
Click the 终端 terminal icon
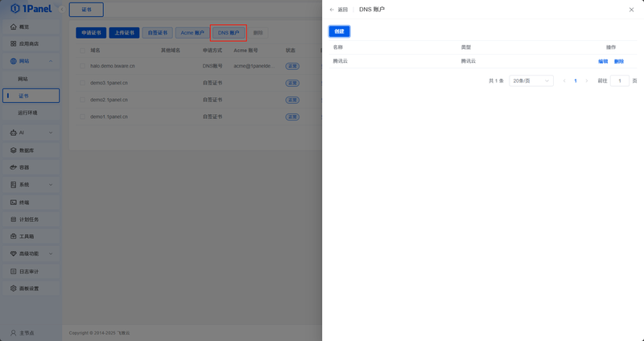pyautogui.click(x=14, y=203)
